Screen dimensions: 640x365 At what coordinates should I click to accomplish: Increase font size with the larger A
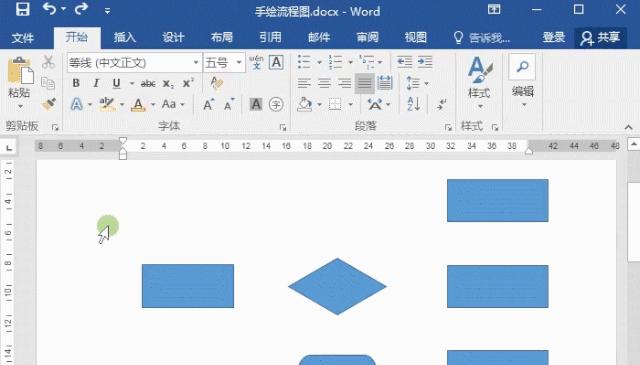point(209,105)
